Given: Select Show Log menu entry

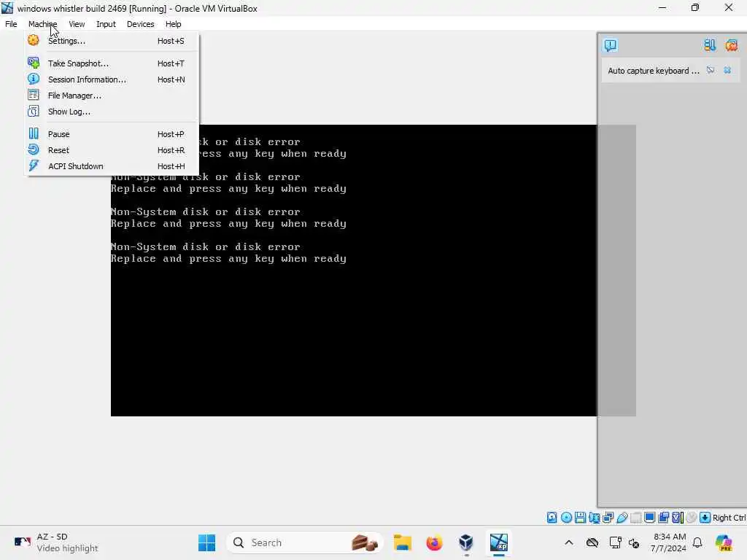Looking at the screenshot, I should 112,112.
